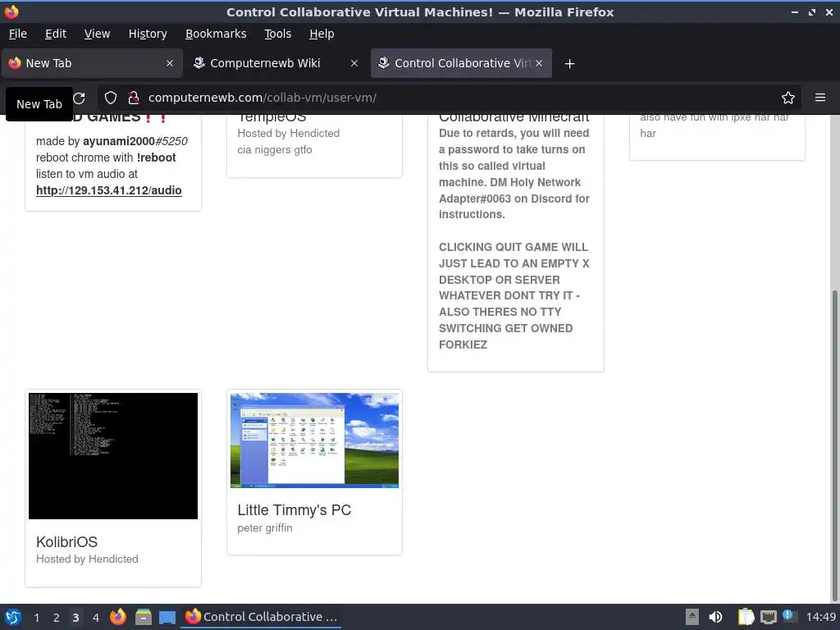Viewport: 840px width, 630px height.
Task: Open the KolibriOS title link
Action: pyautogui.click(x=66, y=542)
